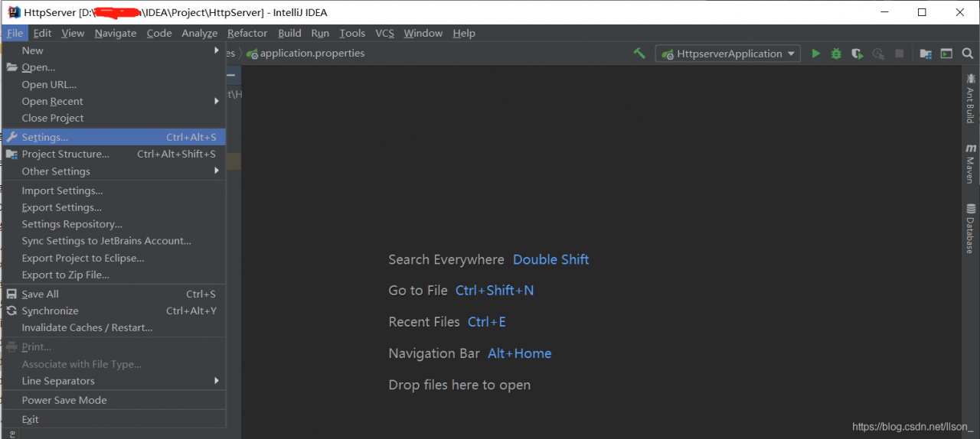
Task: Open the Database tool window
Action: pos(970,229)
